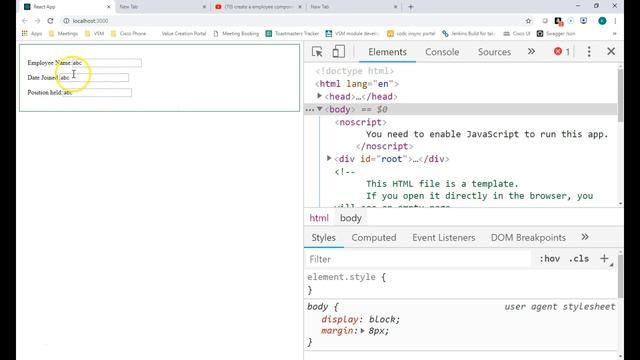The width and height of the screenshot is (640, 360).
Task: Click the Employee Name input field
Action: [x=107, y=63]
